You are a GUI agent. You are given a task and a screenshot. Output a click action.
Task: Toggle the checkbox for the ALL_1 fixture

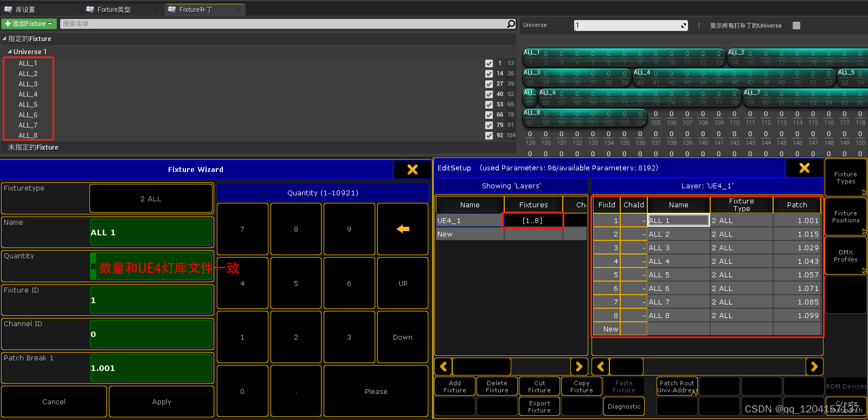pyautogui.click(x=489, y=63)
